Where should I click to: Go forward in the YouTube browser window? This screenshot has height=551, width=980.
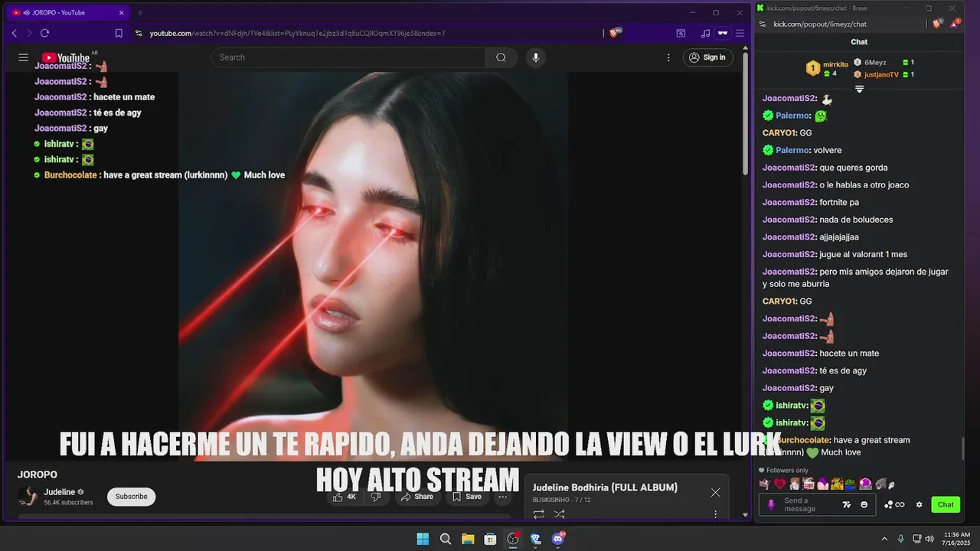29,33
